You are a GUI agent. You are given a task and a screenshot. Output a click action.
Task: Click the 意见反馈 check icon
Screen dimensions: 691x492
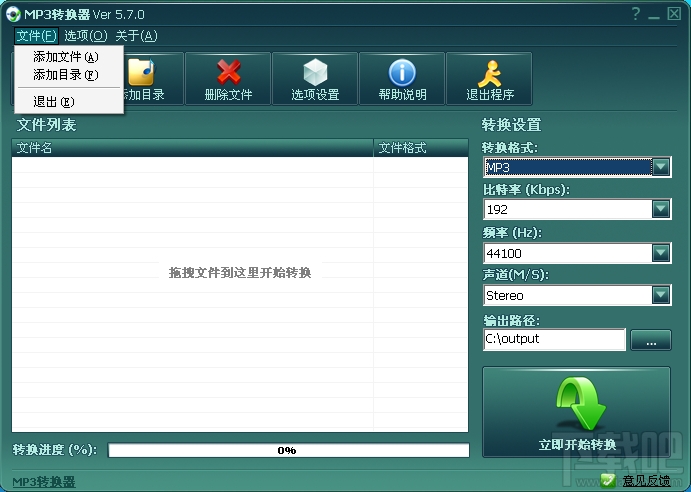(x=608, y=481)
